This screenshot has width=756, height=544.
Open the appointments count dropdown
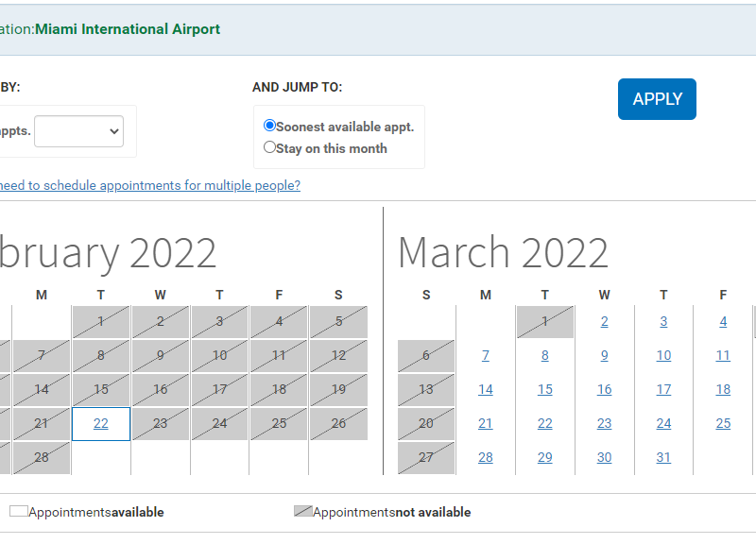78,131
